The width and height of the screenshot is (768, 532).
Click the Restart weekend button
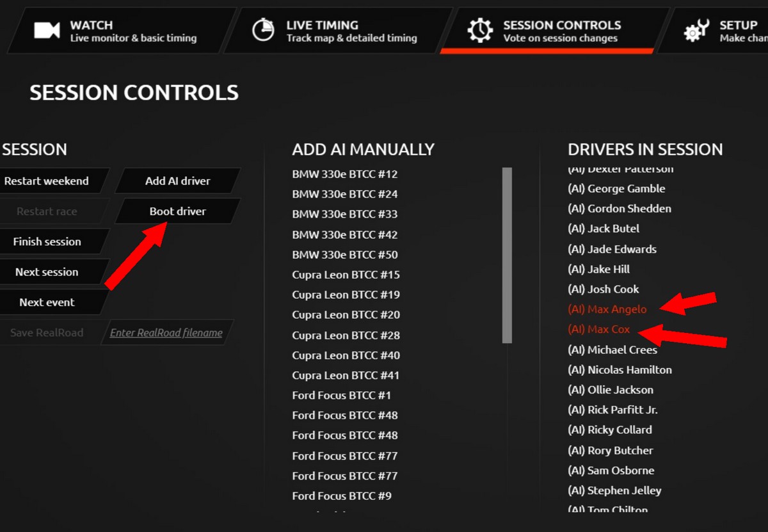[x=51, y=181]
